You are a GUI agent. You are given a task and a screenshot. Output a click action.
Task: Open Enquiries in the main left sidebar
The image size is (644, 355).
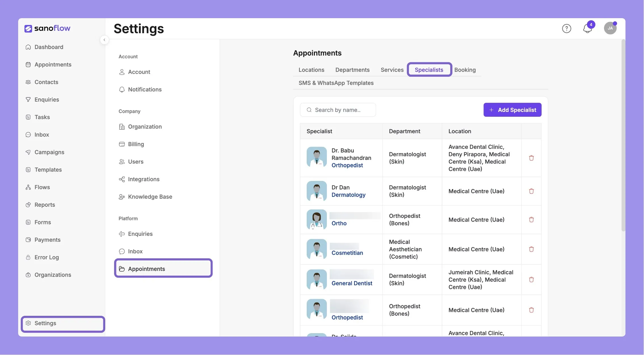click(x=47, y=100)
